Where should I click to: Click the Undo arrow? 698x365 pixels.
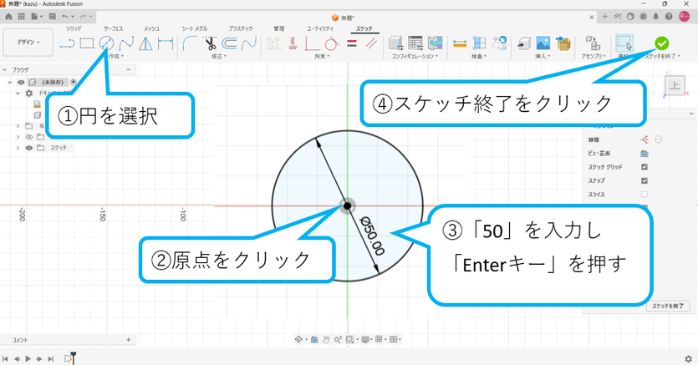pyautogui.click(x=65, y=16)
